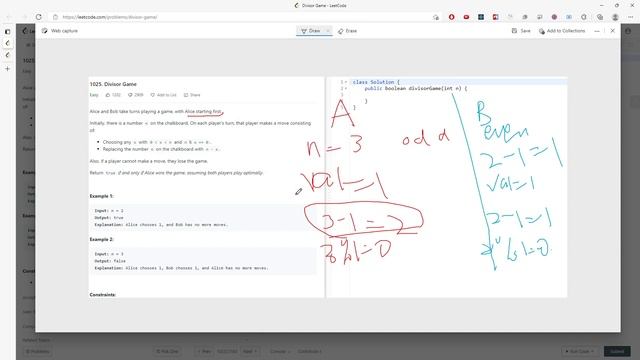Screen dimensions: 640x360
Task: Click the Problems button in background LeetCode page
Action: (38, 351)
